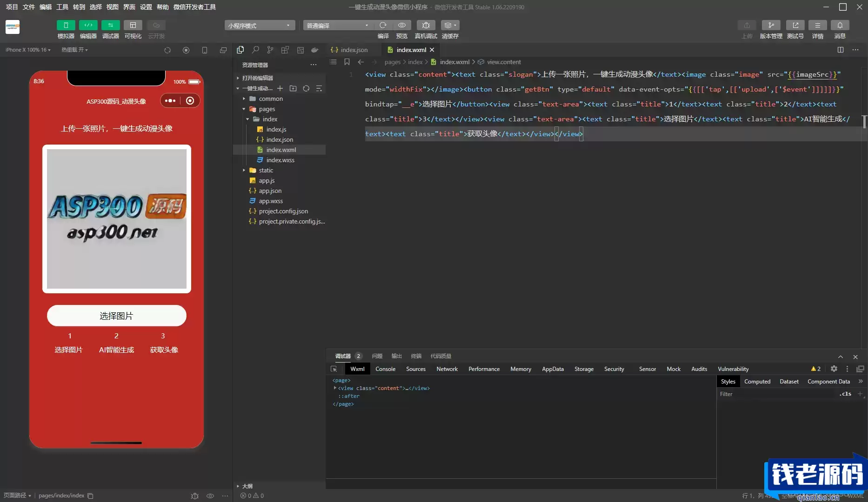This screenshot has width=868, height=502.
Task: Click the simulator device frame icon
Action: click(x=205, y=50)
